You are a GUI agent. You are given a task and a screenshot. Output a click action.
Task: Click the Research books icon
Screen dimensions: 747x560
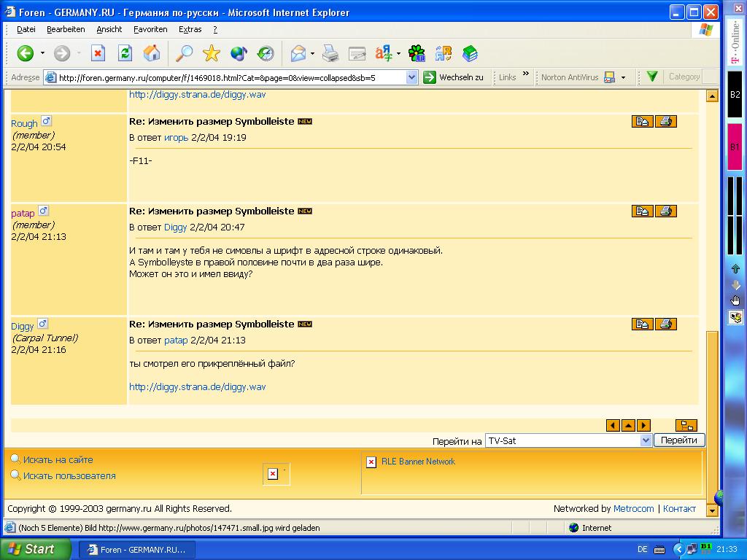click(471, 53)
